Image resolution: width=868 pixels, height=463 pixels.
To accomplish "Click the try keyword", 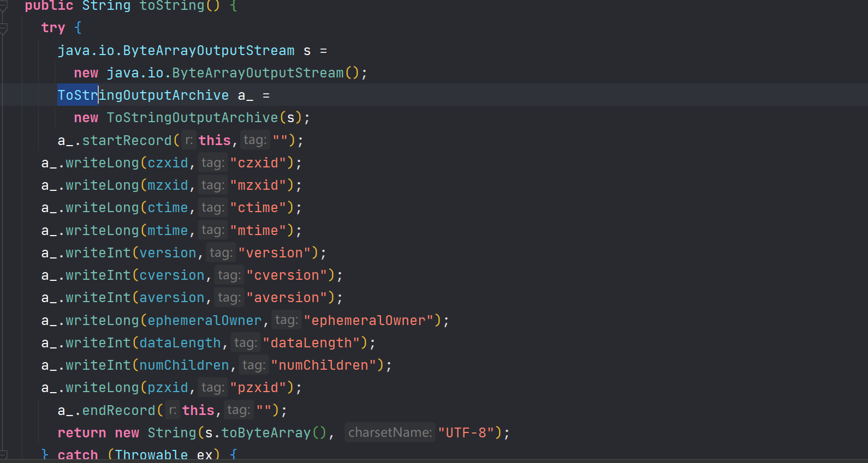I will 53,28.
